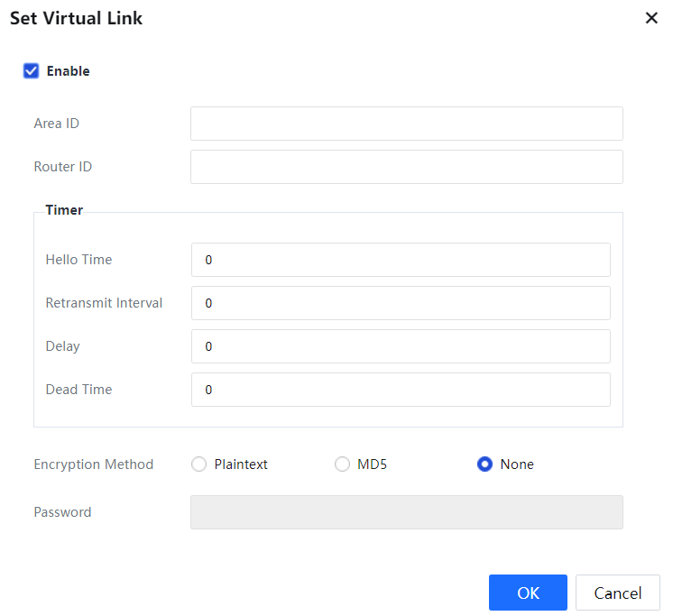This screenshot has height=616, width=673.
Task: Click the Router ID label text
Action: click(x=62, y=167)
